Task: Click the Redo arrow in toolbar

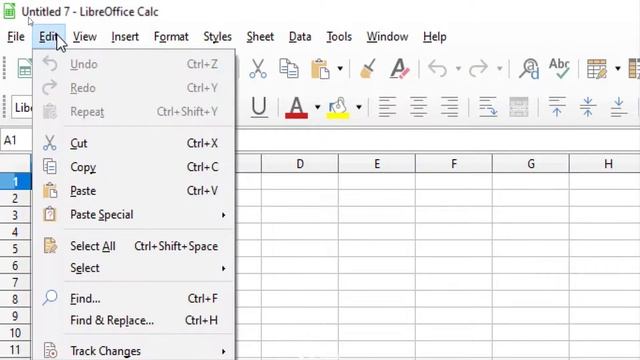Action: coord(478,68)
